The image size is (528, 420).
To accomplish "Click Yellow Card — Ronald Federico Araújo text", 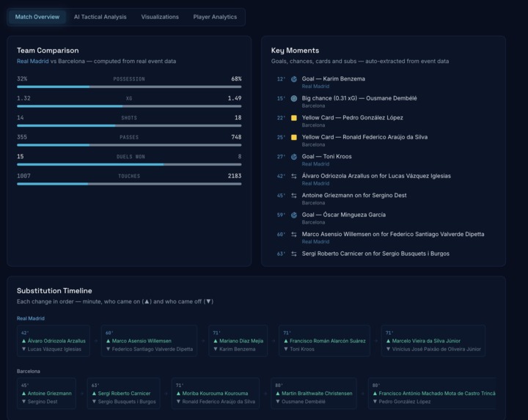I will coord(364,137).
